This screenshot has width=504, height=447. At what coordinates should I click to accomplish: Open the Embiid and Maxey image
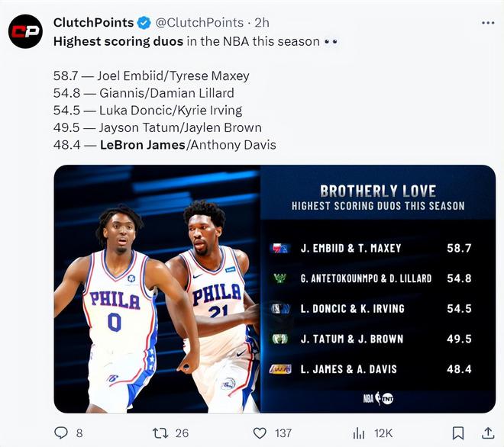[157, 290]
